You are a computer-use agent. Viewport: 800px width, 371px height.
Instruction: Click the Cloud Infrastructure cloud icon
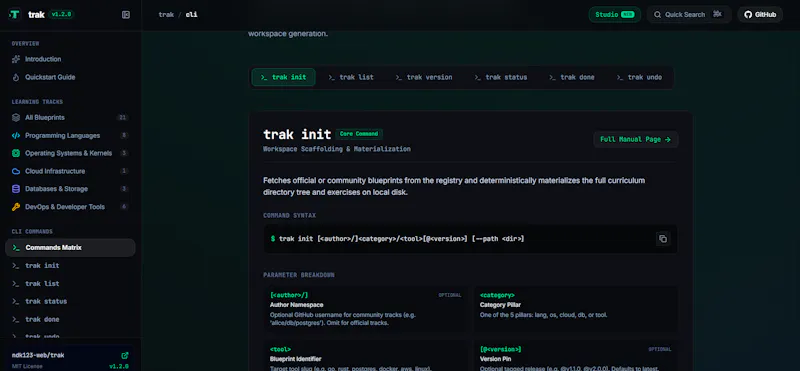(x=16, y=171)
